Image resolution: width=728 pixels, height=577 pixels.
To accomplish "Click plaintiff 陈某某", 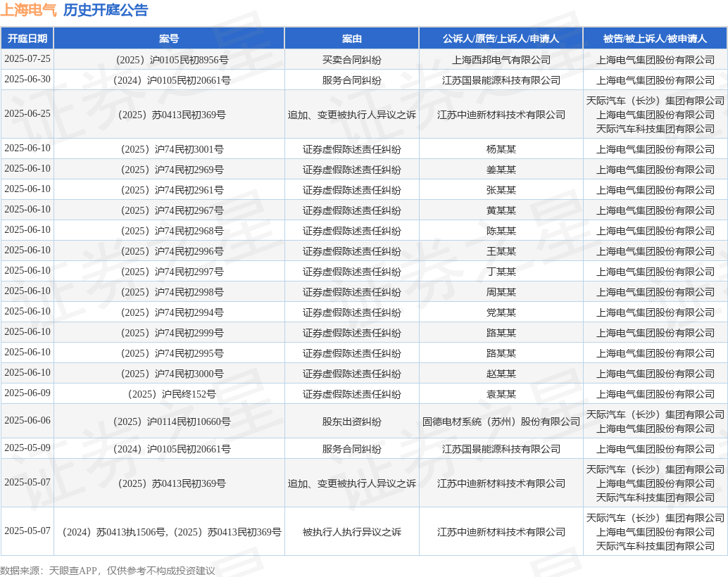I will pos(501,232).
